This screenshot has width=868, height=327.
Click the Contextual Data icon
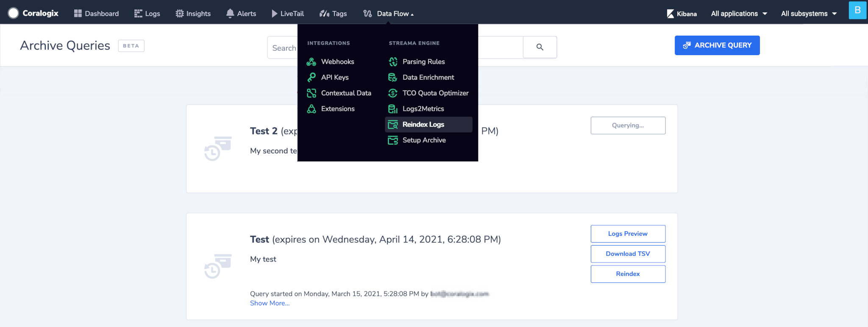[312, 93]
